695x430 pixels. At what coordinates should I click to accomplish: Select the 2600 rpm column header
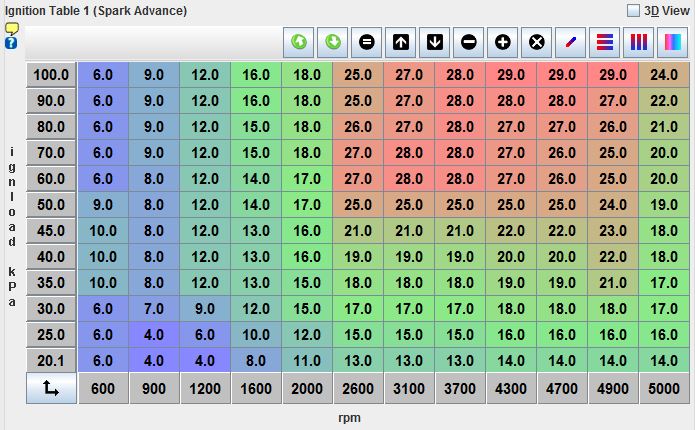click(x=358, y=390)
